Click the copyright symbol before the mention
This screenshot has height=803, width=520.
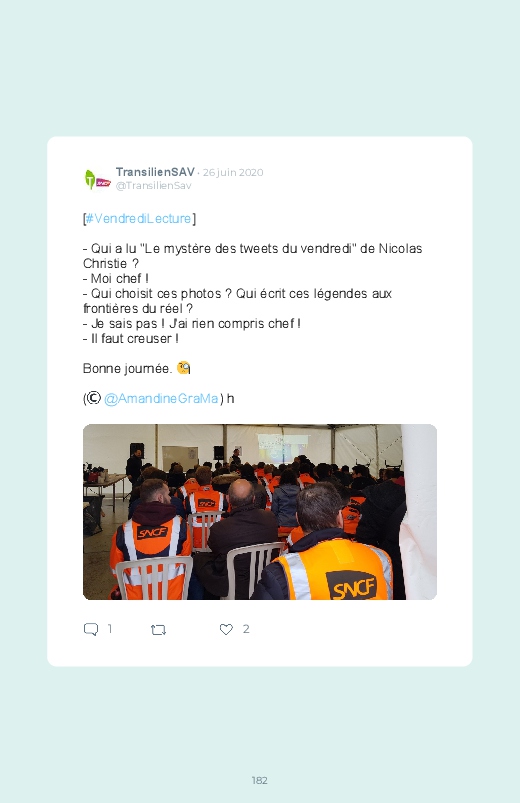click(x=93, y=398)
